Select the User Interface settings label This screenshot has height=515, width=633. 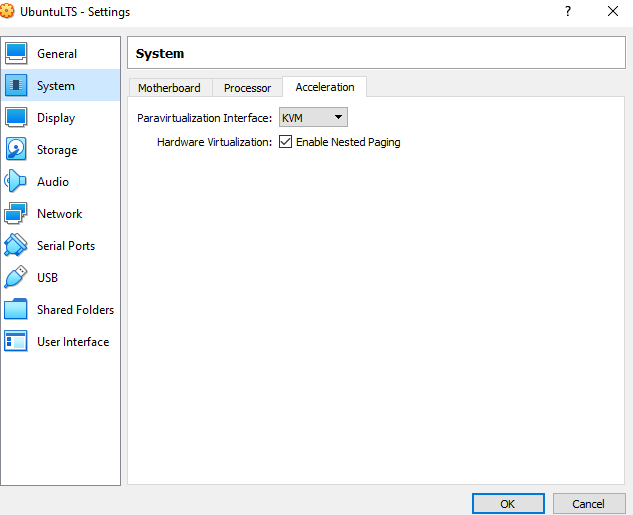[x=73, y=341]
